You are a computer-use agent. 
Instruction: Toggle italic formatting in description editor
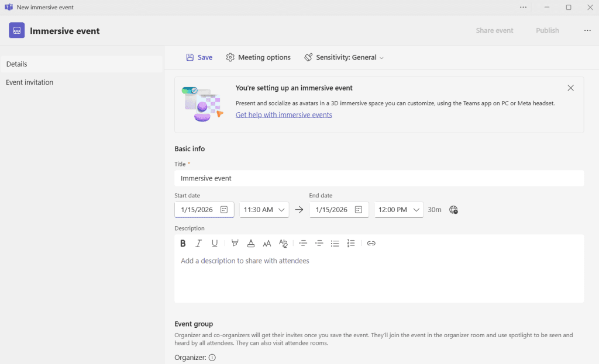coord(199,244)
